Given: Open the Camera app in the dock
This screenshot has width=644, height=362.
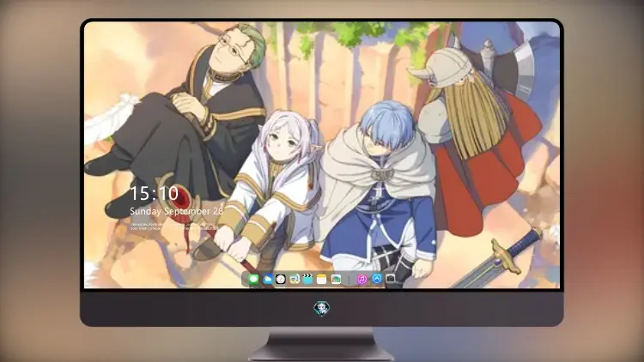Looking at the screenshot, I should (390, 279).
